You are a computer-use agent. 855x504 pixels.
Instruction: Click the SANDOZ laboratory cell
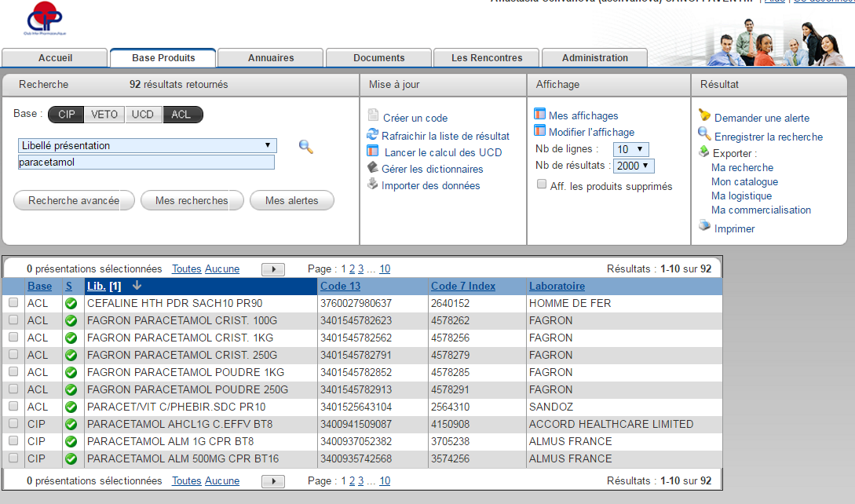pyautogui.click(x=550, y=407)
